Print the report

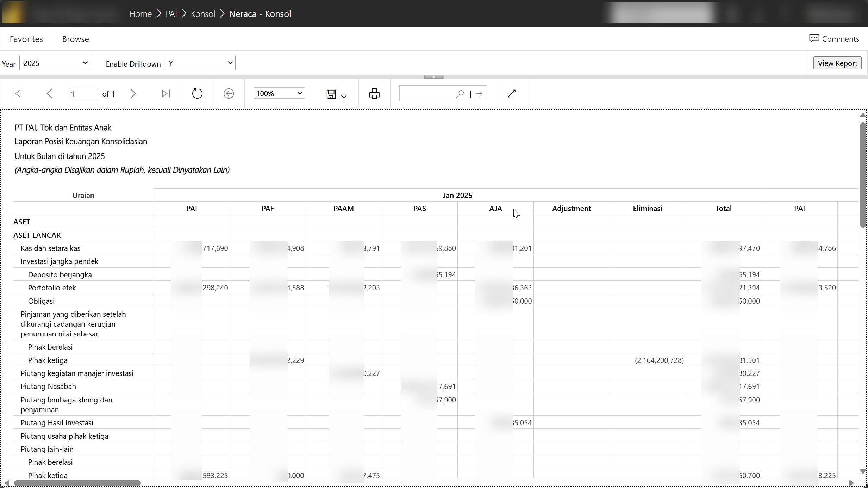coord(374,93)
